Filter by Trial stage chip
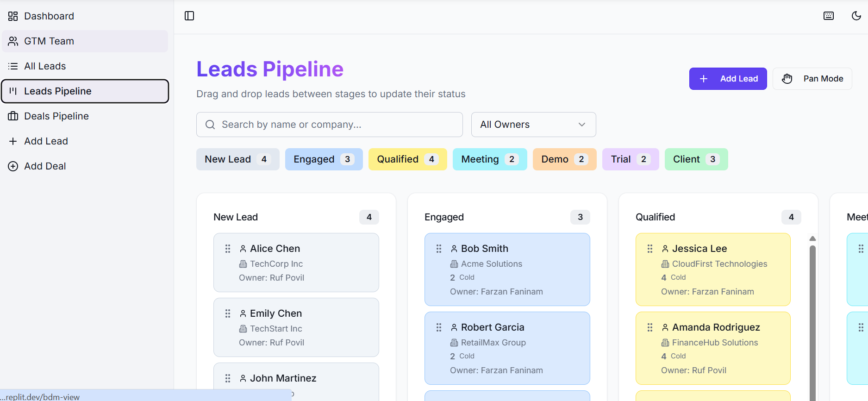Screen dimensions: 868x401 [x=631, y=159]
